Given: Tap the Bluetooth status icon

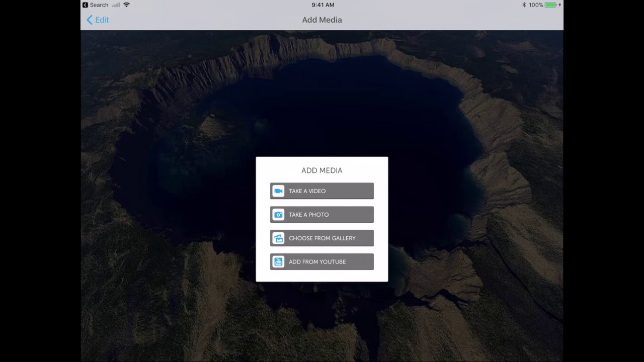Looking at the screenshot, I should coord(524,5).
